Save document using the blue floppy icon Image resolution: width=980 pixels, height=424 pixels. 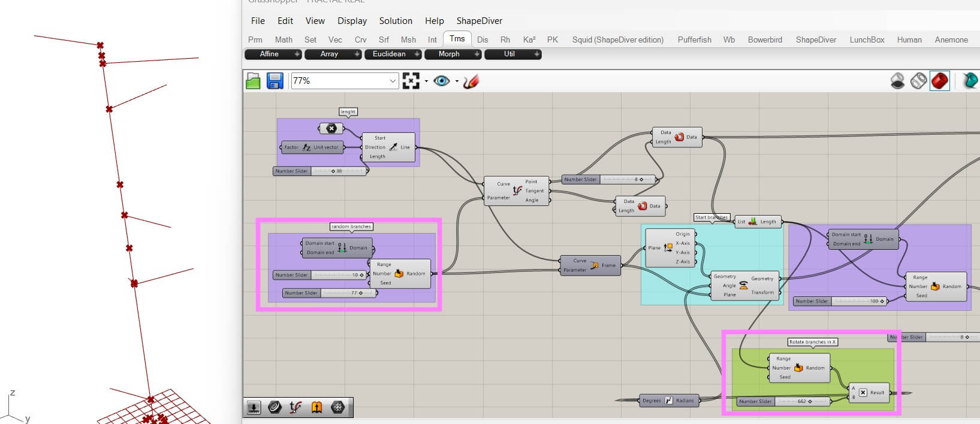coord(275,81)
